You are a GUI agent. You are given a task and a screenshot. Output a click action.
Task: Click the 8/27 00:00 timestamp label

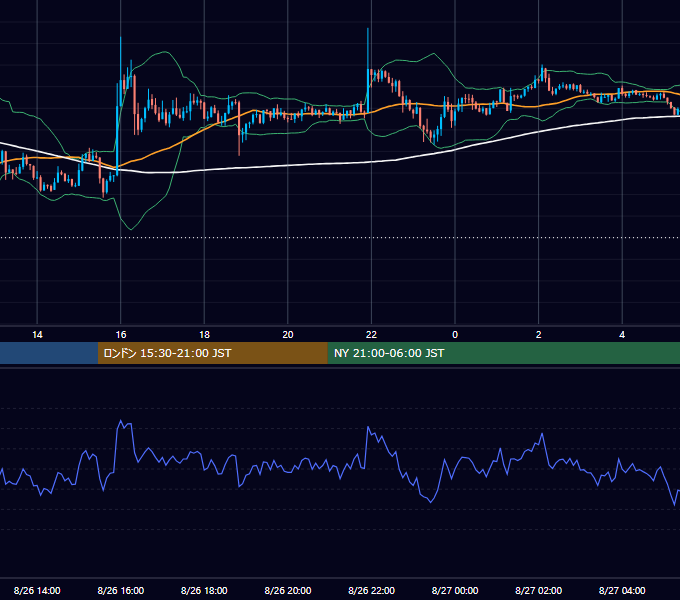coord(455,590)
